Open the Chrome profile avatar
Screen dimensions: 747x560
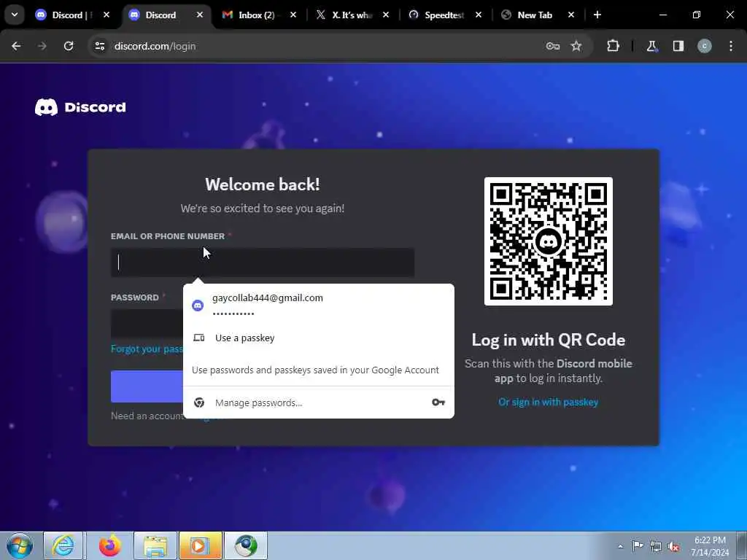click(705, 46)
